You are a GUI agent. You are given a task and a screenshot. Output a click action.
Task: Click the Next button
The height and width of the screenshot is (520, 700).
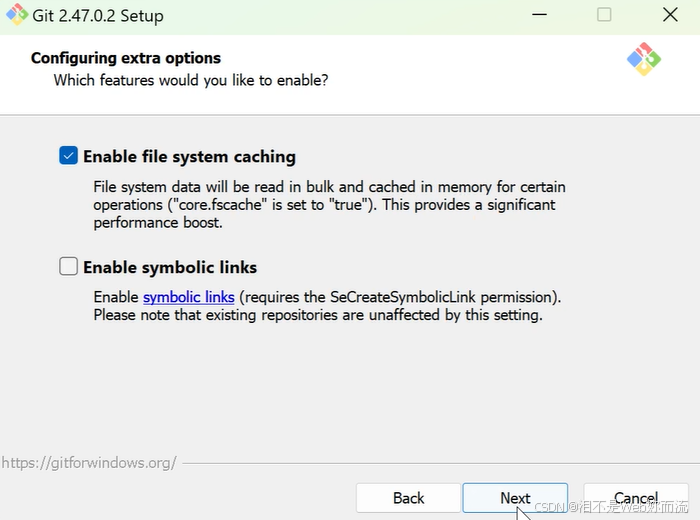click(x=515, y=498)
